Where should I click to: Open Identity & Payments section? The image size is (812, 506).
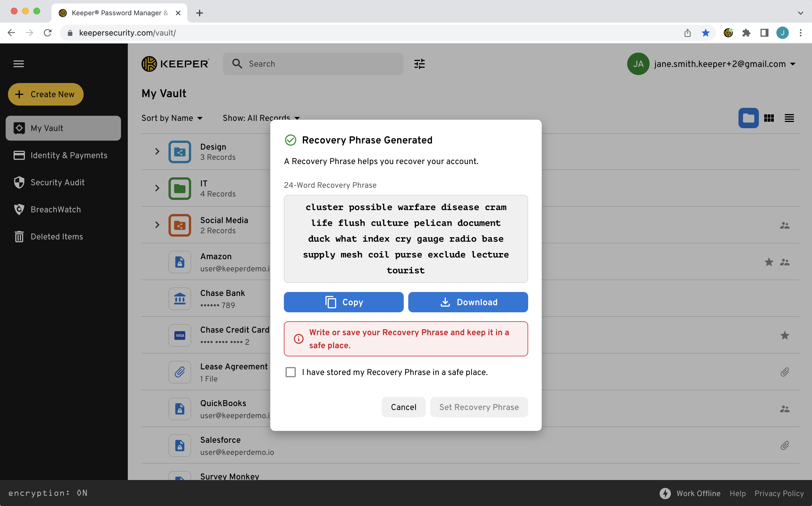click(69, 155)
